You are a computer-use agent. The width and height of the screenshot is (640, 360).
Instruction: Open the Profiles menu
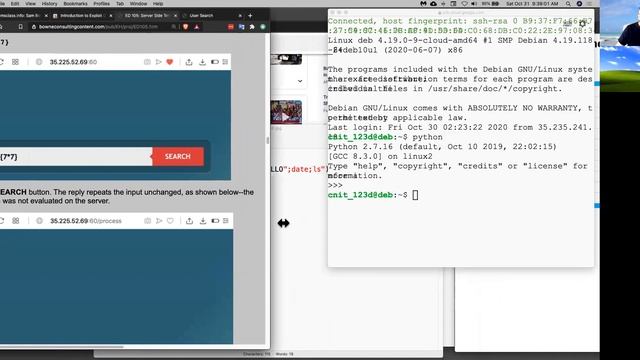[x=101, y=4]
